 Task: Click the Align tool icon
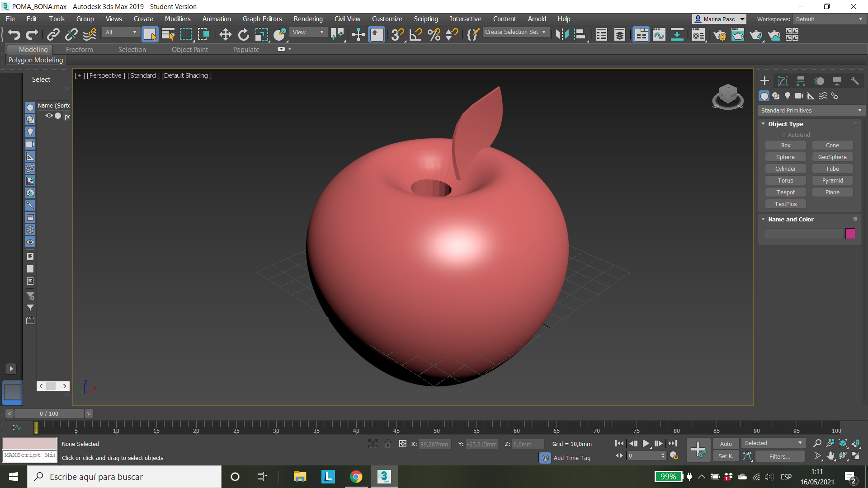pos(580,34)
